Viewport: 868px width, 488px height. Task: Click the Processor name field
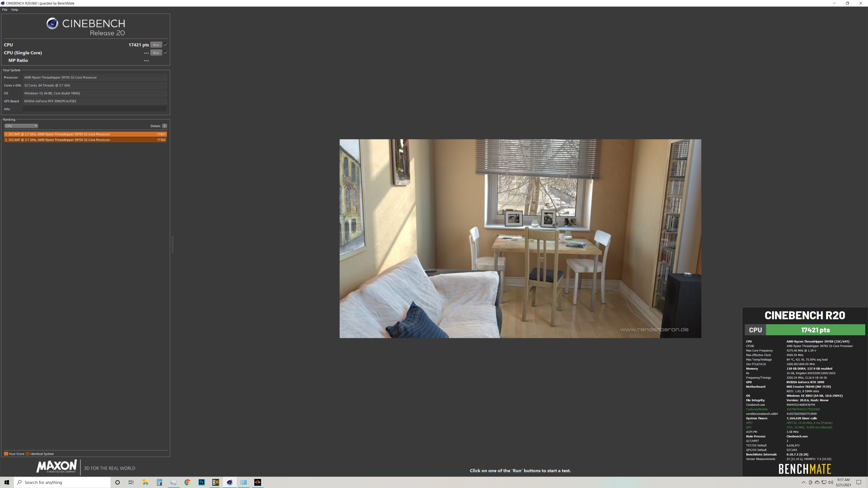click(95, 77)
